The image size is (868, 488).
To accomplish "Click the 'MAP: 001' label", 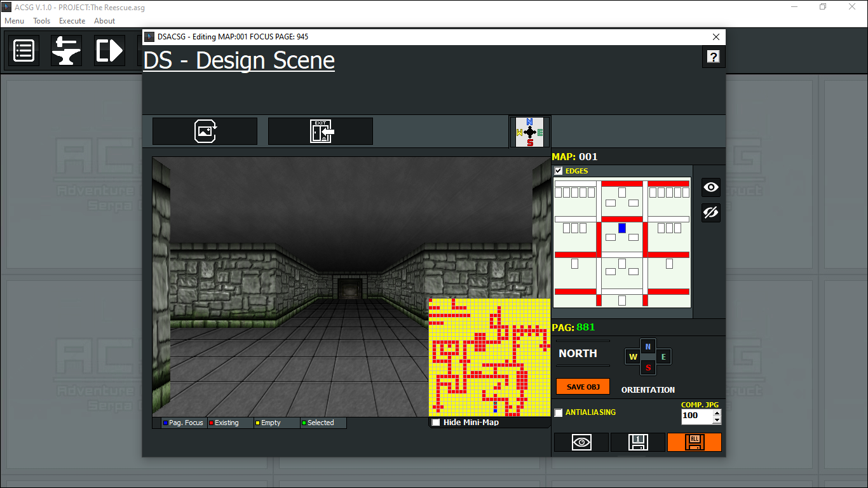I will (x=574, y=156).
